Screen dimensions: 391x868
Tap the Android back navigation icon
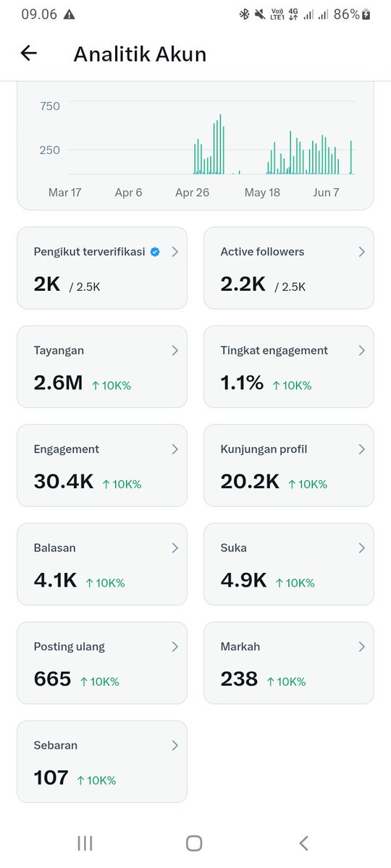(304, 843)
